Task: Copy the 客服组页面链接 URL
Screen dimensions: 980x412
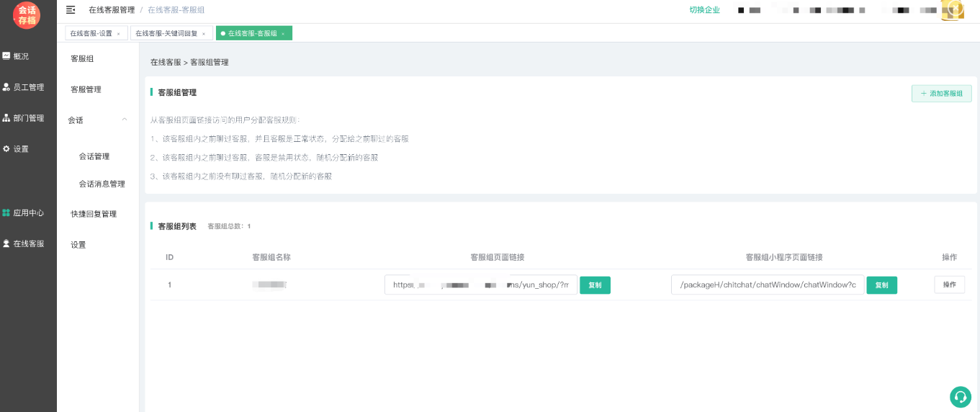Action: click(595, 285)
